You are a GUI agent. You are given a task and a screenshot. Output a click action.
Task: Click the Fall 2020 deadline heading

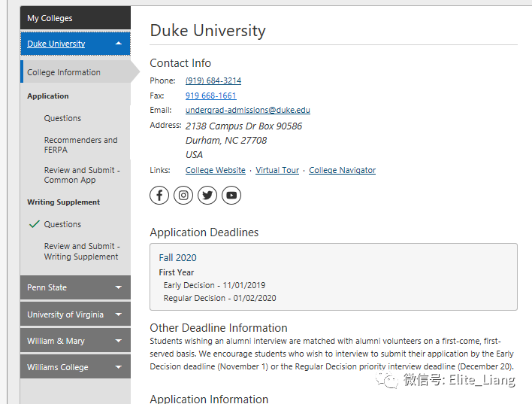click(x=177, y=257)
